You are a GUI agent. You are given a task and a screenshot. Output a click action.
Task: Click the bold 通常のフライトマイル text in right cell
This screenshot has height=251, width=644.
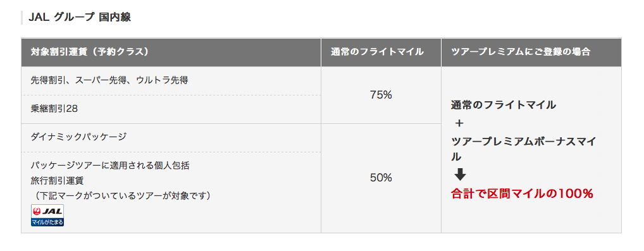tap(503, 105)
